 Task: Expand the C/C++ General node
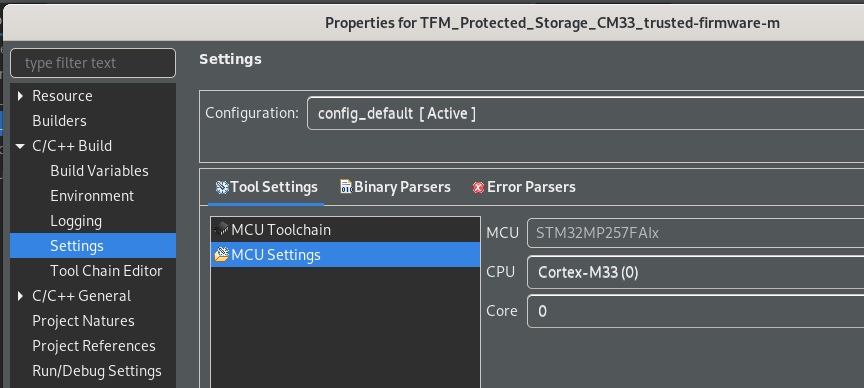click(x=20, y=296)
